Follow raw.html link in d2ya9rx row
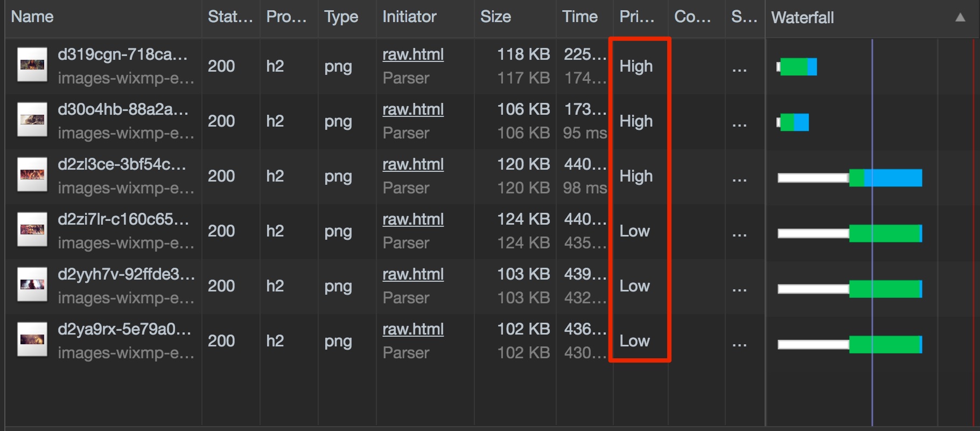Viewport: 980px width, 431px height. coord(413,329)
